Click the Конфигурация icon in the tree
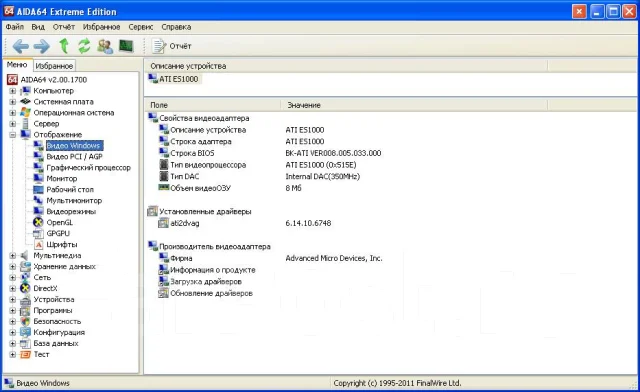The width and height of the screenshot is (640, 392). point(25,333)
